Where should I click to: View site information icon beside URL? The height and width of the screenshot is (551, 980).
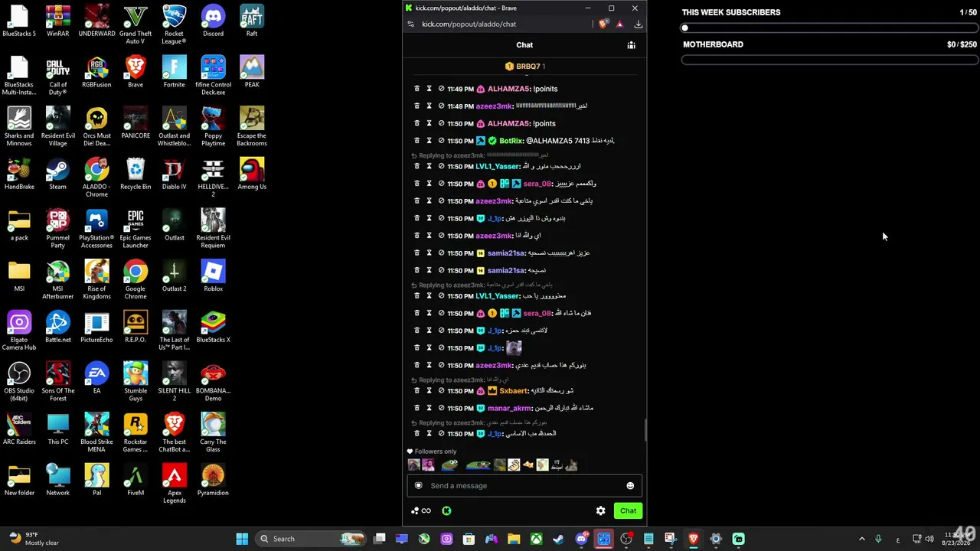(x=411, y=24)
